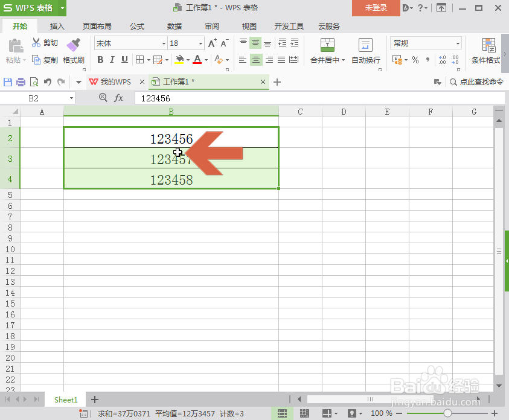Add a new document tab with plus
This screenshot has height=420, width=509.
[x=277, y=82]
